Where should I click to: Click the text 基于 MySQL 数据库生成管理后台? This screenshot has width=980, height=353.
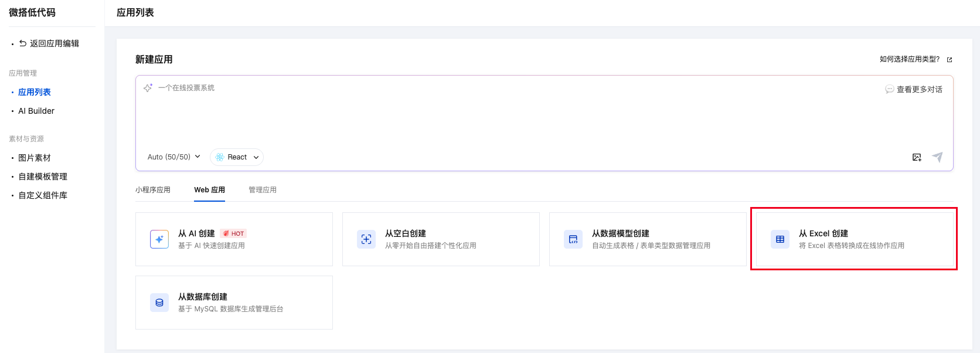pos(231,309)
